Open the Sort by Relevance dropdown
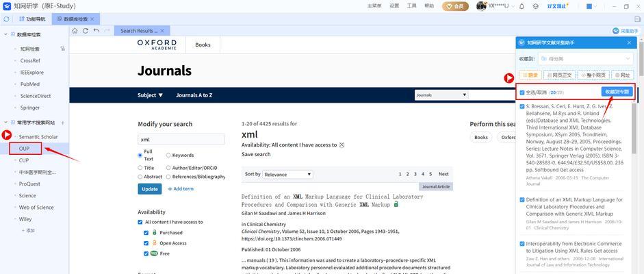The width and height of the screenshot is (644, 274). click(287, 175)
